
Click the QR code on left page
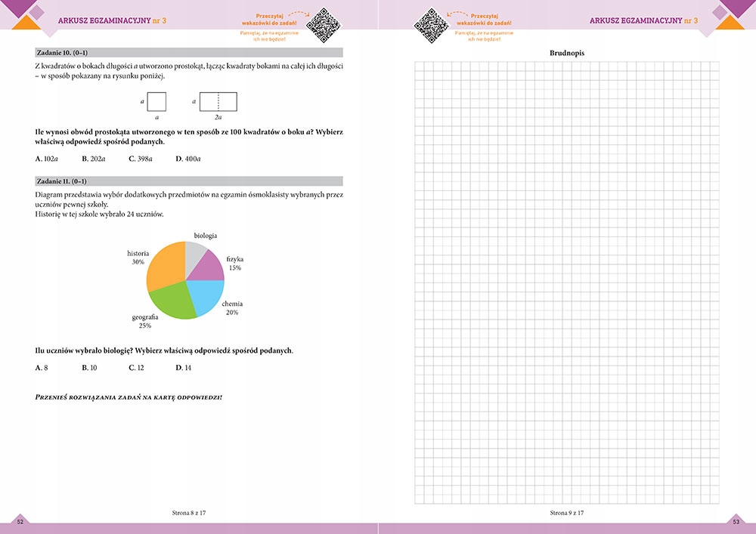324,25
